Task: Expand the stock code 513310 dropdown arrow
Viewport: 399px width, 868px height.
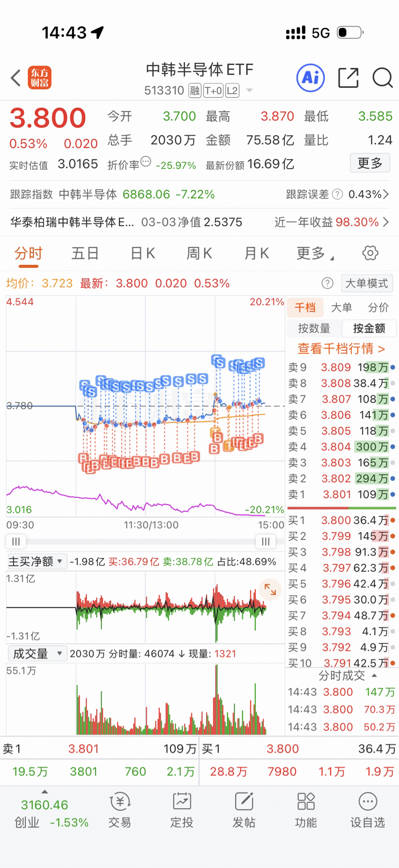Action: tap(249, 91)
